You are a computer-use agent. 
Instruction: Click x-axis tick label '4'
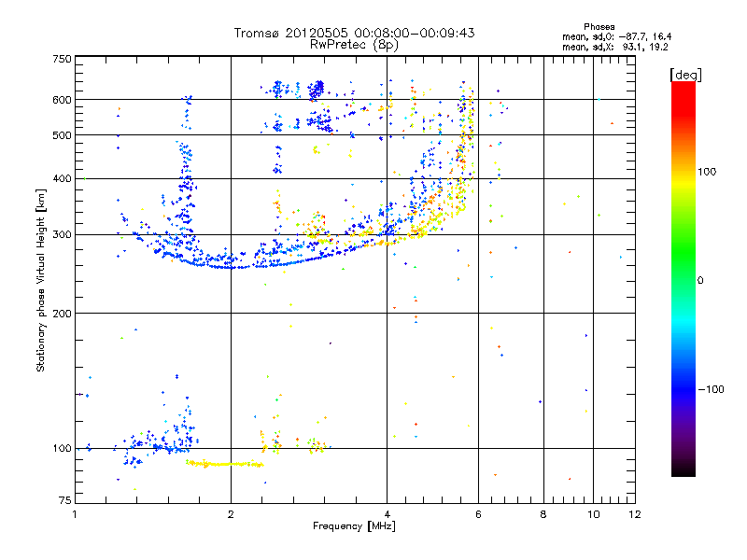(387, 514)
